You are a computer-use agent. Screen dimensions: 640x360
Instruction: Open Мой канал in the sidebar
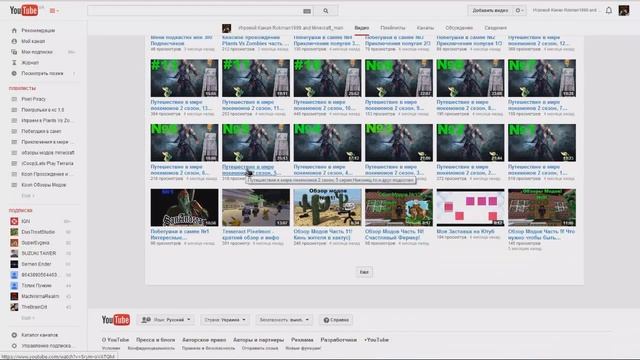33,41
